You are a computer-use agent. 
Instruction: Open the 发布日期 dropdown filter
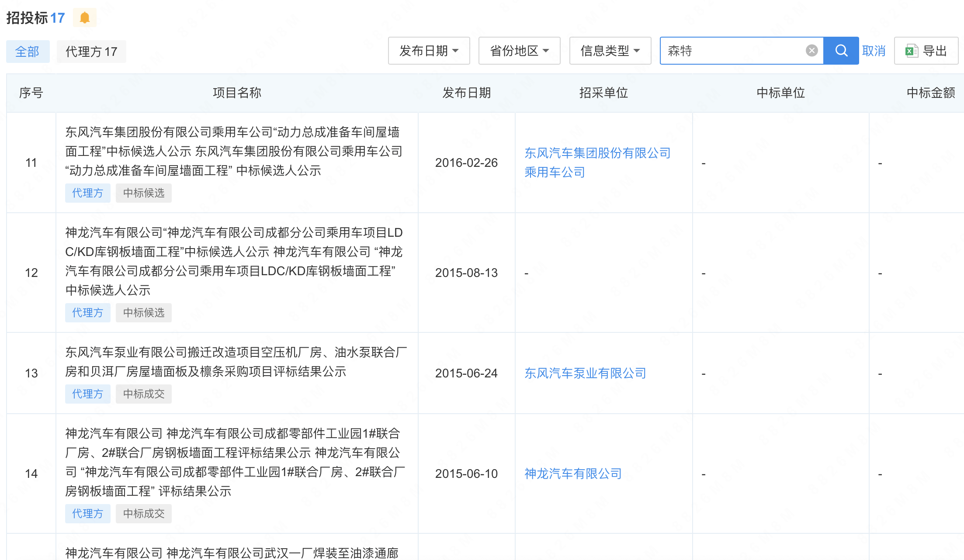(429, 51)
